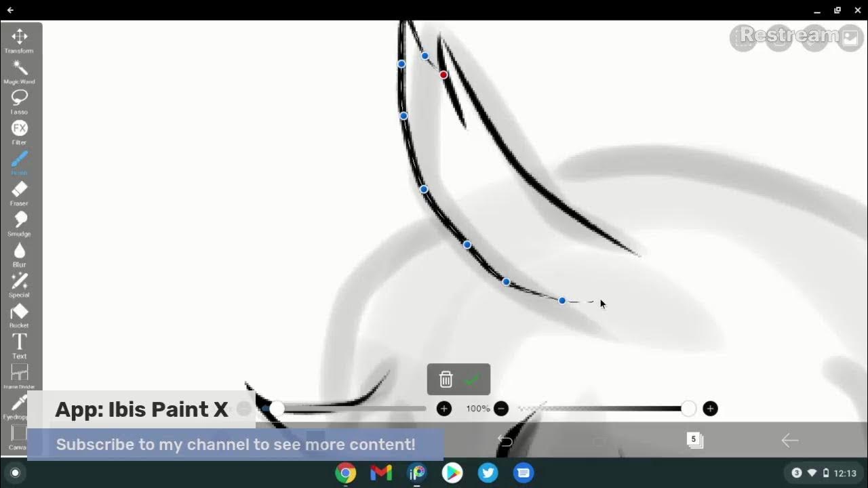The height and width of the screenshot is (488, 868).
Task: Increase opacity with plus button
Action: pyautogui.click(x=710, y=409)
